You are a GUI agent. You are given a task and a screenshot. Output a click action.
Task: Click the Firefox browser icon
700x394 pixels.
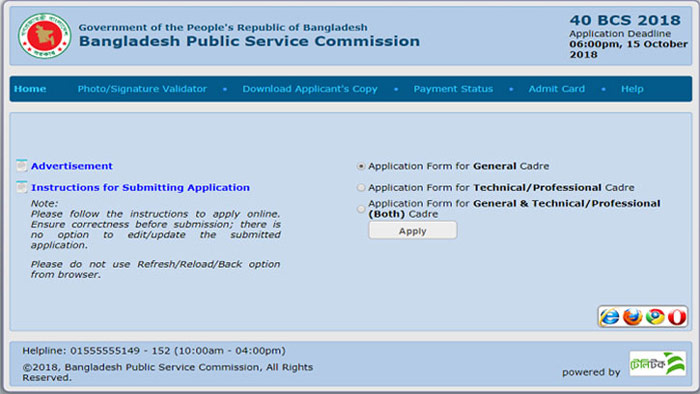coord(632,317)
